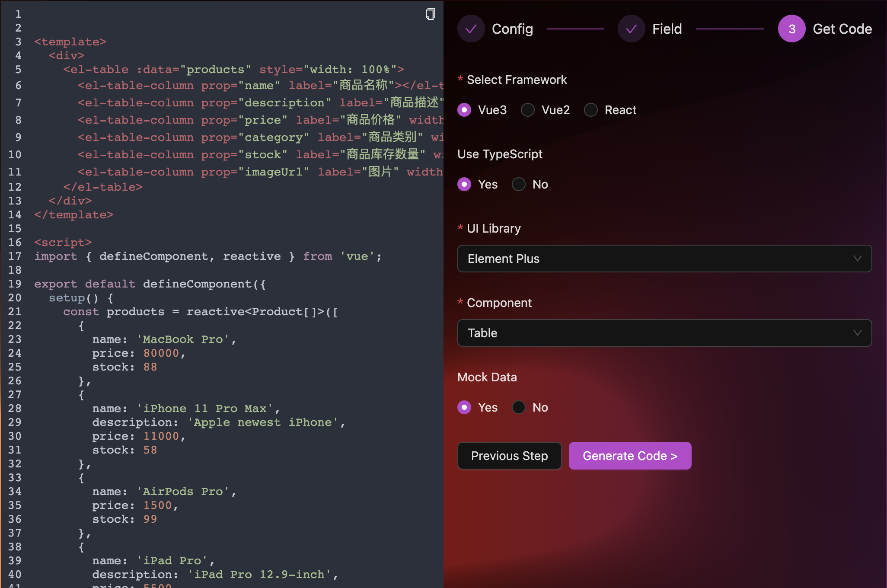The image size is (887, 588).
Task: Click the name 'AirPods Pro' line
Action: click(164, 492)
